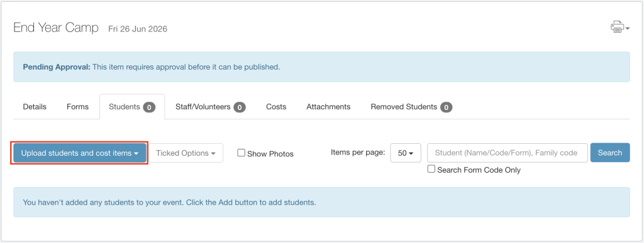The image size is (644, 243).
Task: Open the Attachments tab
Action: [328, 107]
